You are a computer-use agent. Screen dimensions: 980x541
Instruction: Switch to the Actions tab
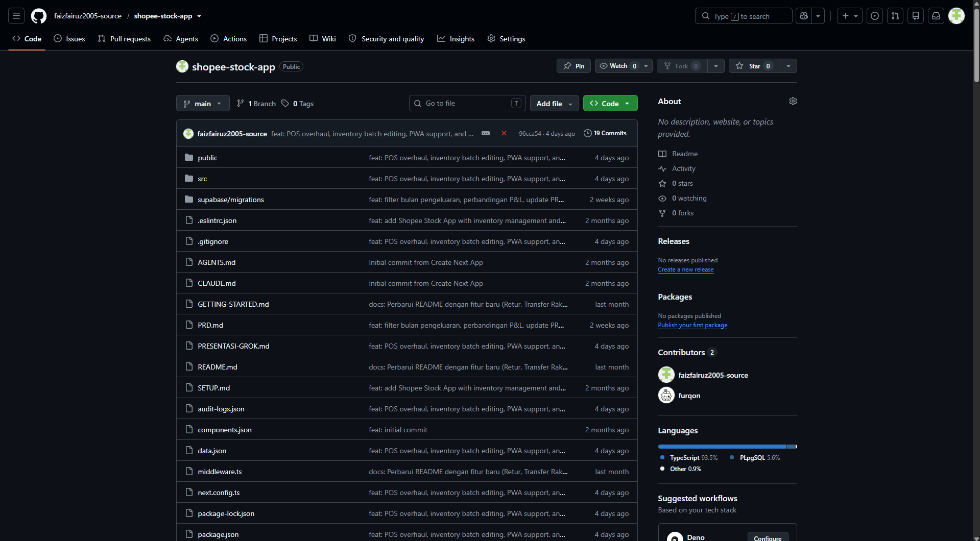(229, 39)
